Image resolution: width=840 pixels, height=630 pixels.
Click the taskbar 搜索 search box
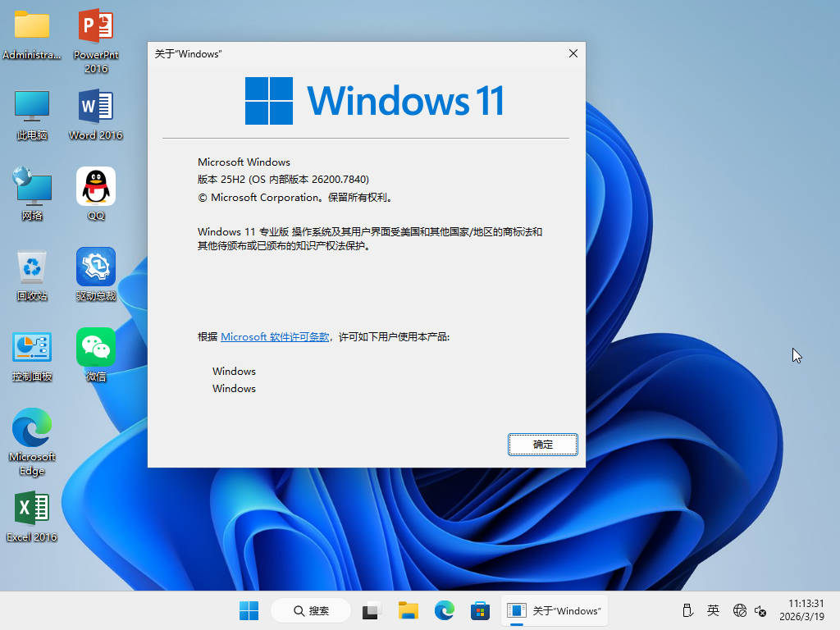pyautogui.click(x=312, y=610)
